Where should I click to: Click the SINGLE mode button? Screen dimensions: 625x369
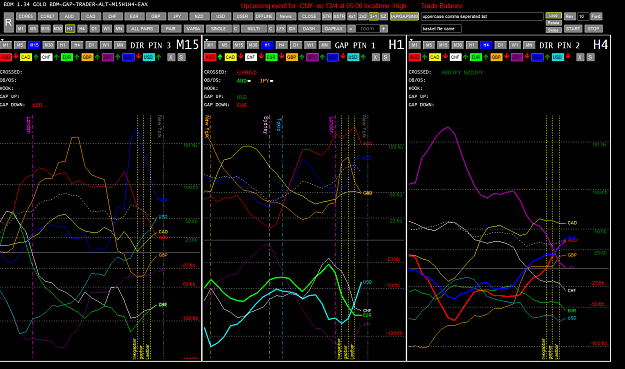click(x=218, y=29)
